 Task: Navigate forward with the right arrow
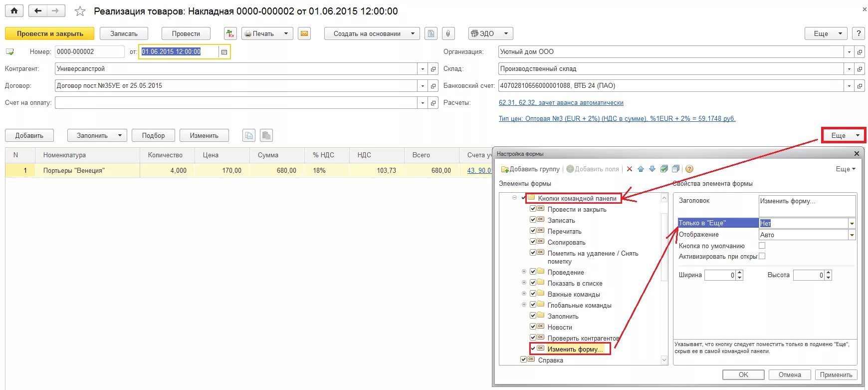(55, 10)
